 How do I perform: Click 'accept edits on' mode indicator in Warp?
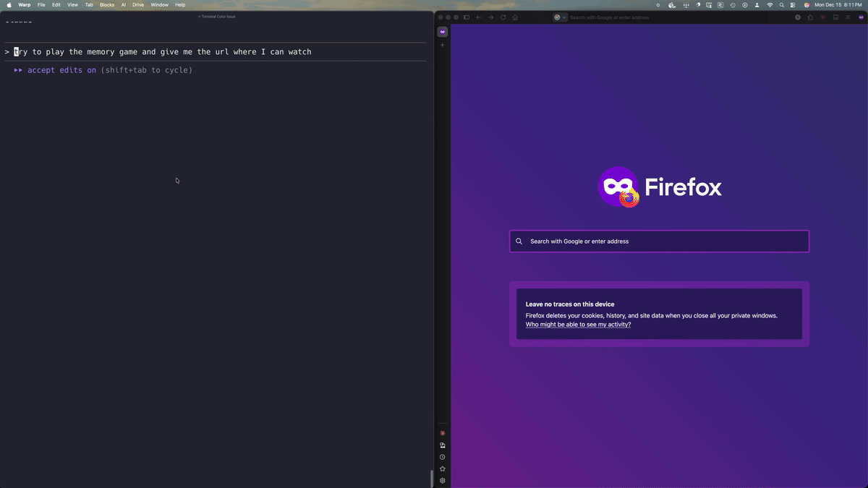pyautogui.click(x=61, y=70)
